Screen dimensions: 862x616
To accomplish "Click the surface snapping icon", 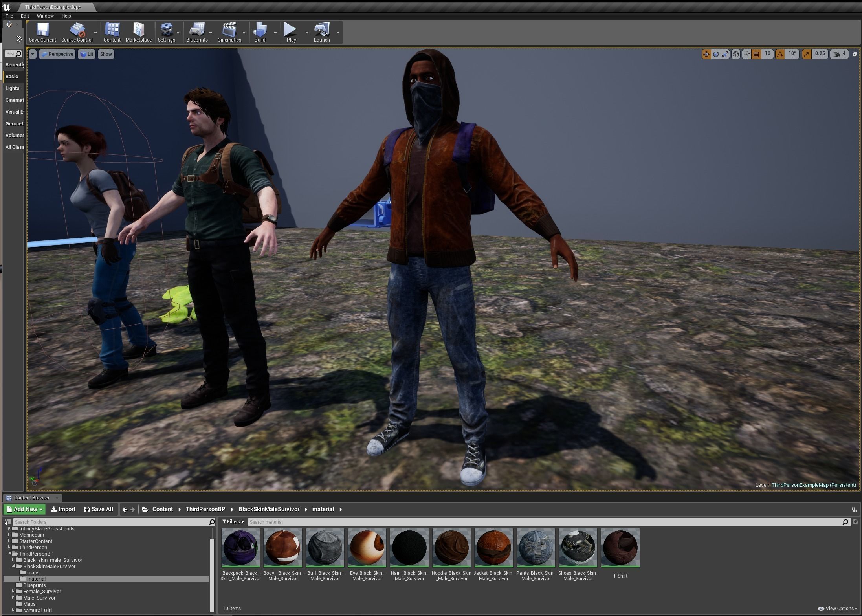I will (746, 54).
